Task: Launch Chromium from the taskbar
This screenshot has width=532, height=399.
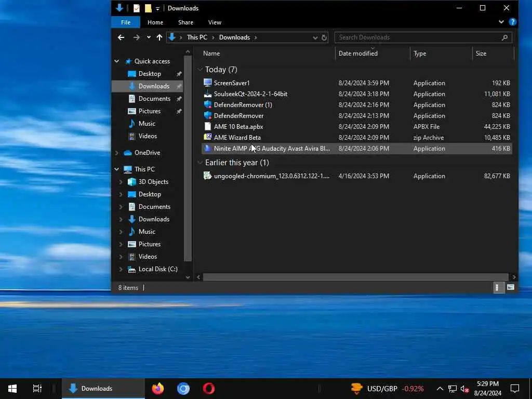Action: [x=183, y=389]
